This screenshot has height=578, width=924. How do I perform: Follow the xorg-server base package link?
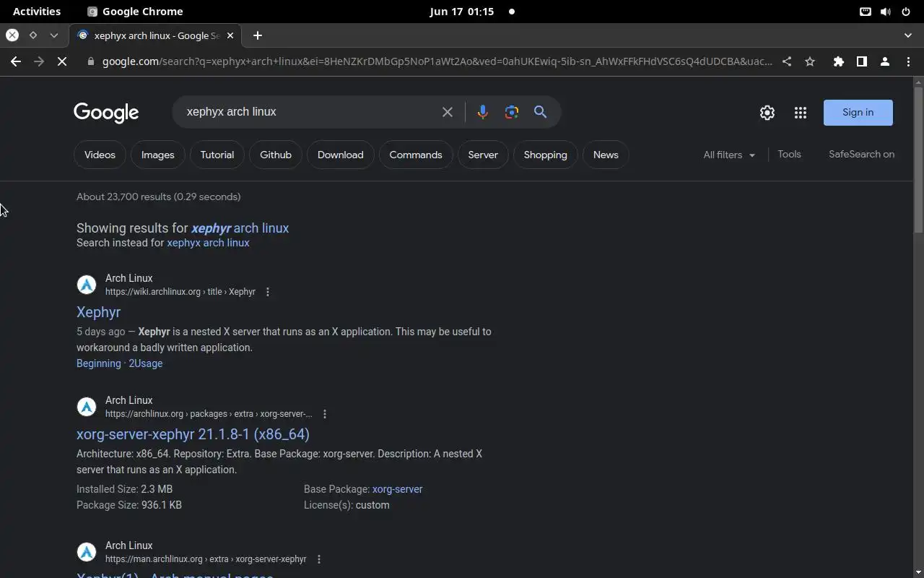point(397,489)
